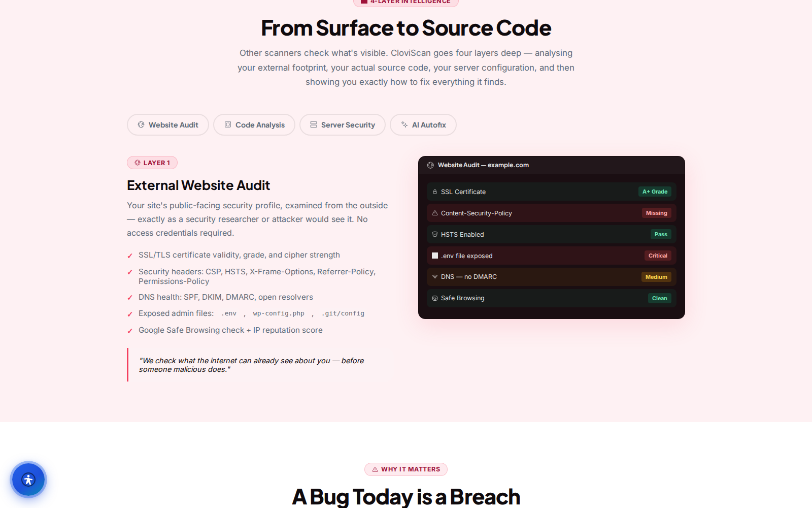The width and height of the screenshot is (812, 508).
Task: Select the Website Audit tab
Action: [x=168, y=125]
